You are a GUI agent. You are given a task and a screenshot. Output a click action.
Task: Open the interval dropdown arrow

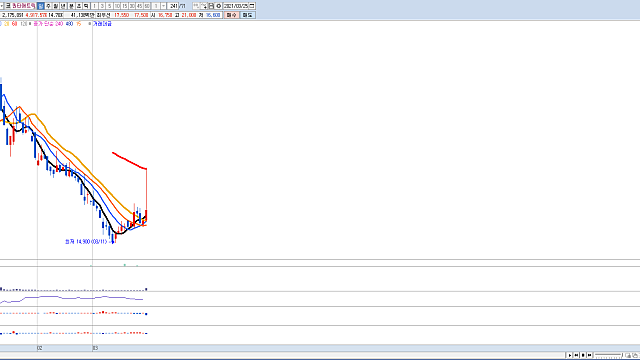(163, 6)
